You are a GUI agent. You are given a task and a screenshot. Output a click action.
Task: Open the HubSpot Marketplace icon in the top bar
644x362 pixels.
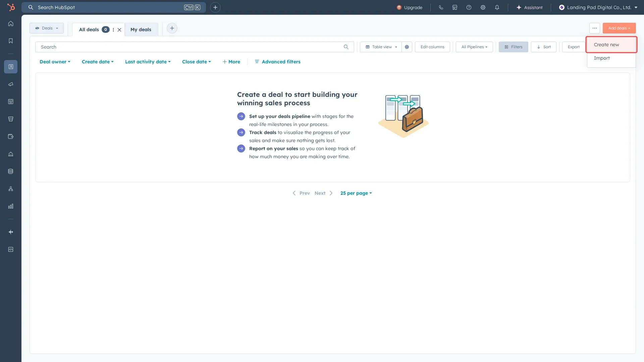coord(455,7)
